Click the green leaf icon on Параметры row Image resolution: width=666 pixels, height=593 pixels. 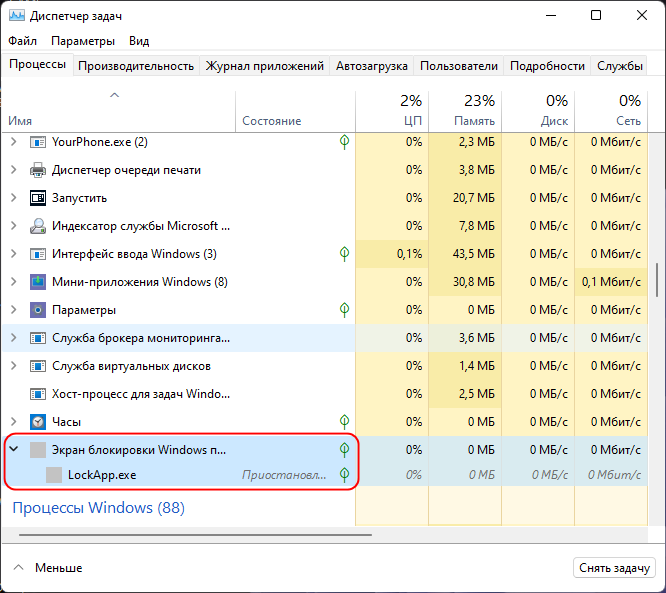(x=344, y=310)
